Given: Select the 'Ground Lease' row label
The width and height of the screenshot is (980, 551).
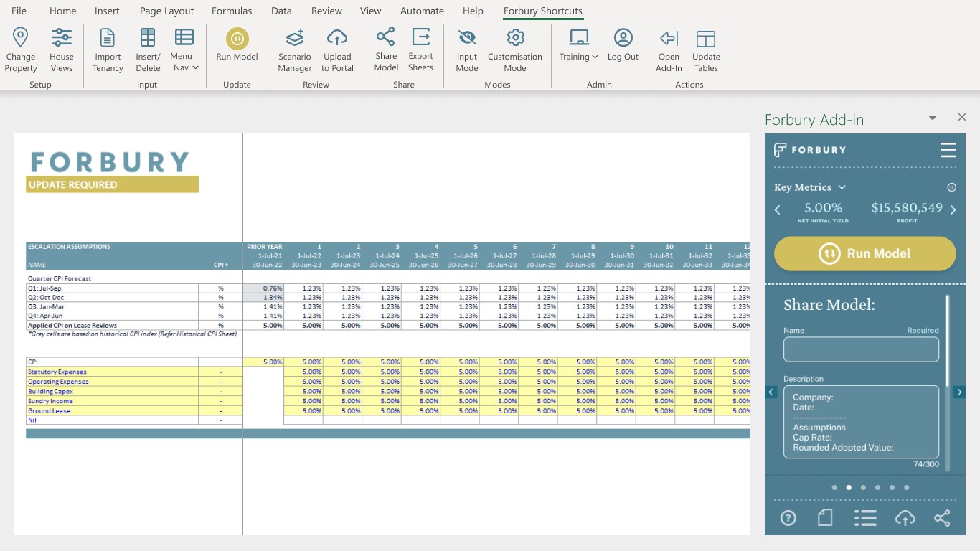Looking at the screenshot, I should (x=112, y=411).
